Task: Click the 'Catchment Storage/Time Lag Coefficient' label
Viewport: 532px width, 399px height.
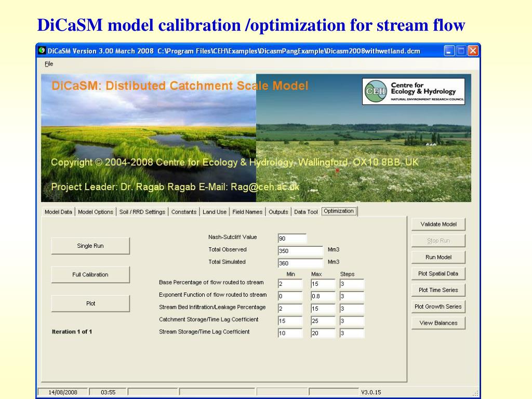Action: point(208,320)
